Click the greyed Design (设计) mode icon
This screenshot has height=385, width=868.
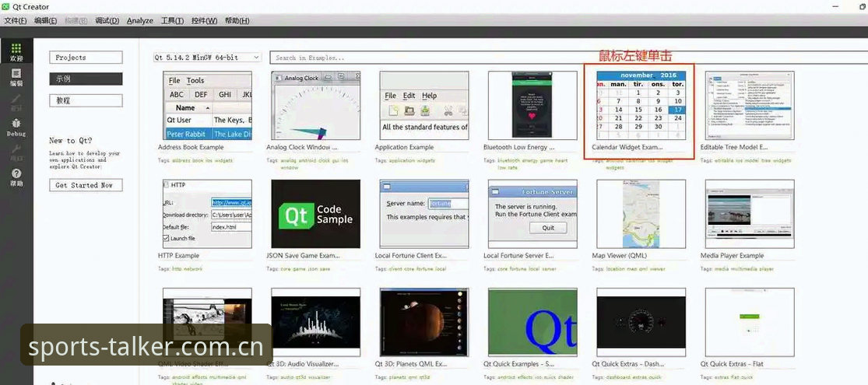16,102
